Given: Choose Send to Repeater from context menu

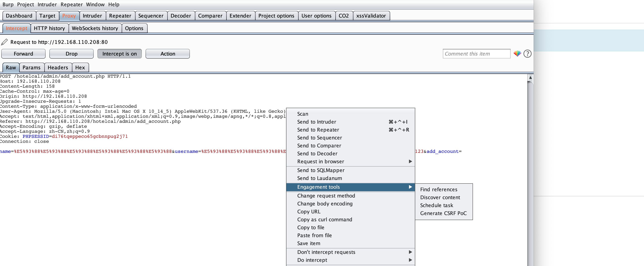Looking at the screenshot, I should 318,130.
